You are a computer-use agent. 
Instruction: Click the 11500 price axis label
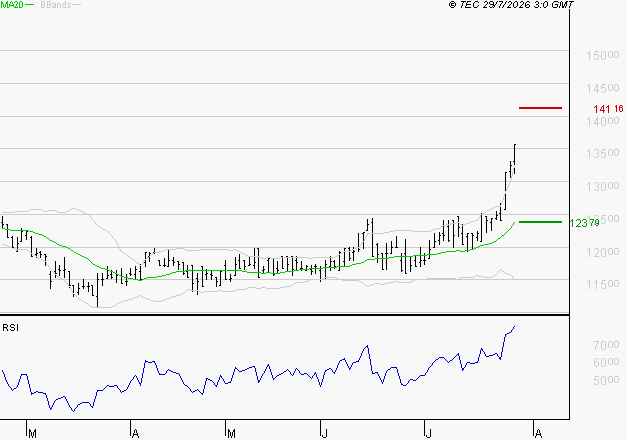point(603,284)
